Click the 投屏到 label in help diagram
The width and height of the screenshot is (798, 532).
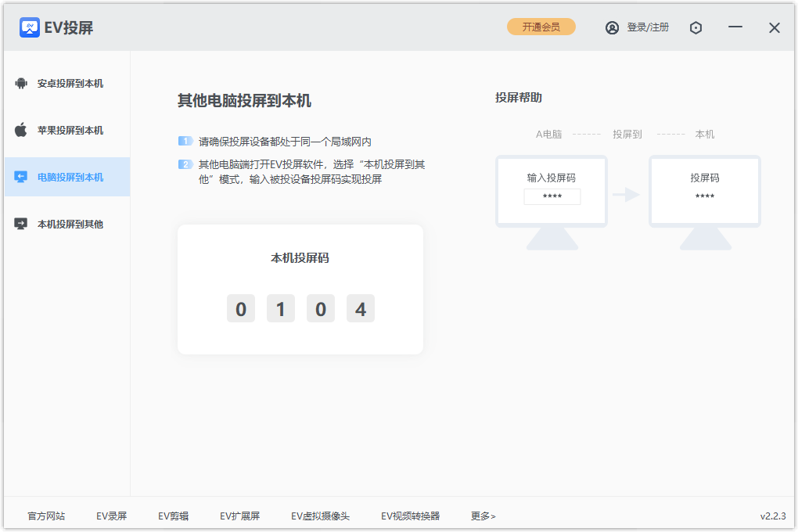click(x=627, y=135)
